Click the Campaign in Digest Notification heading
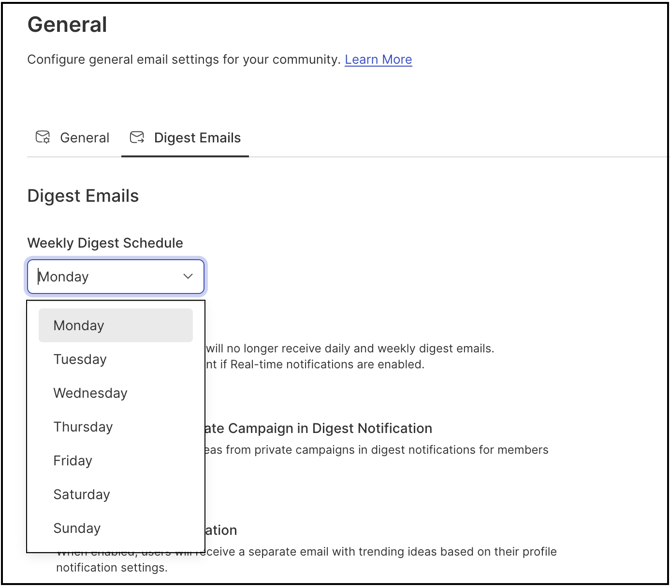This screenshot has width=670, height=586. [320, 428]
